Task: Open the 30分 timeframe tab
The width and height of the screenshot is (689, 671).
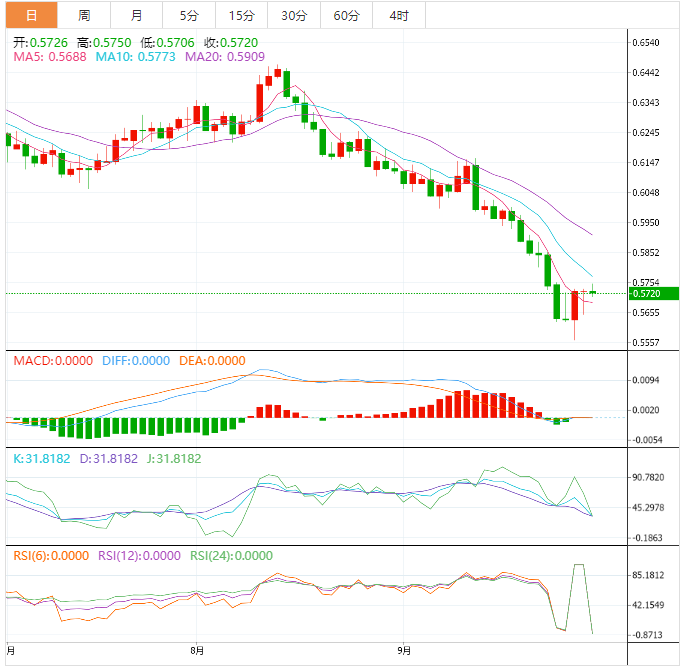Action: 294,15
